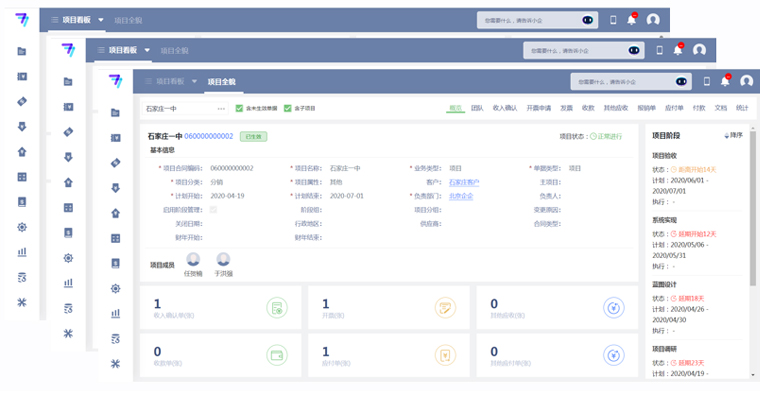Screen dimensions: 760x400
Task: Click the mobile phone icon in the front header
Action: click(706, 82)
